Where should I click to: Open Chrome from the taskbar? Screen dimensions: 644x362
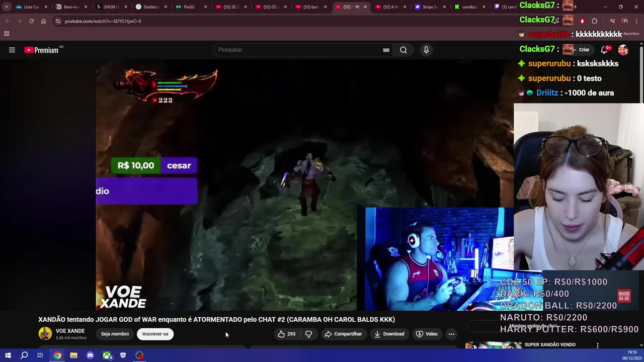57,355
